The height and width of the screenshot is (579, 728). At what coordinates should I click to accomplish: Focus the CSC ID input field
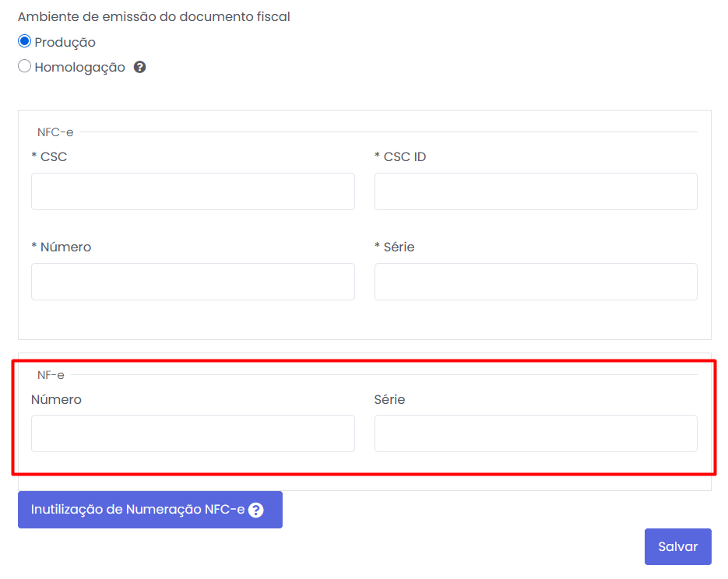coord(536,191)
